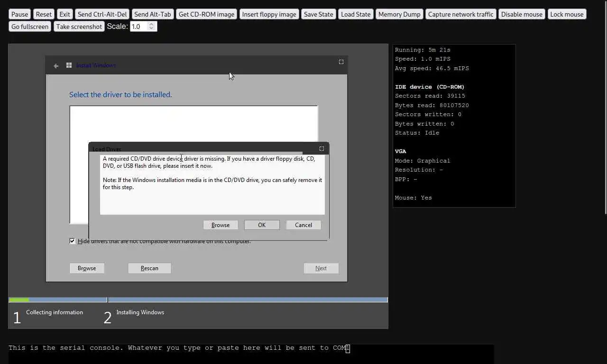The width and height of the screenshot is (607, 364).
Task: Click Cancel in the Load Driver dialog
Action: 303,225
